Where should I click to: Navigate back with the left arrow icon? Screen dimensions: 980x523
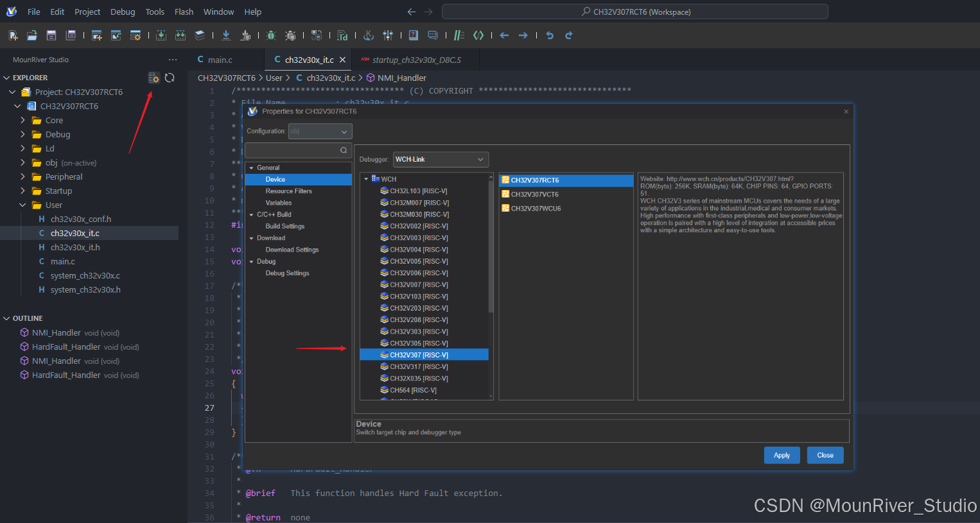[x=504, y=35]
